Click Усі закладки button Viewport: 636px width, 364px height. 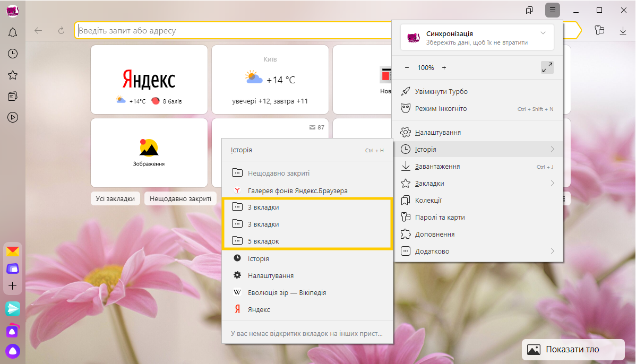point(115,198)
